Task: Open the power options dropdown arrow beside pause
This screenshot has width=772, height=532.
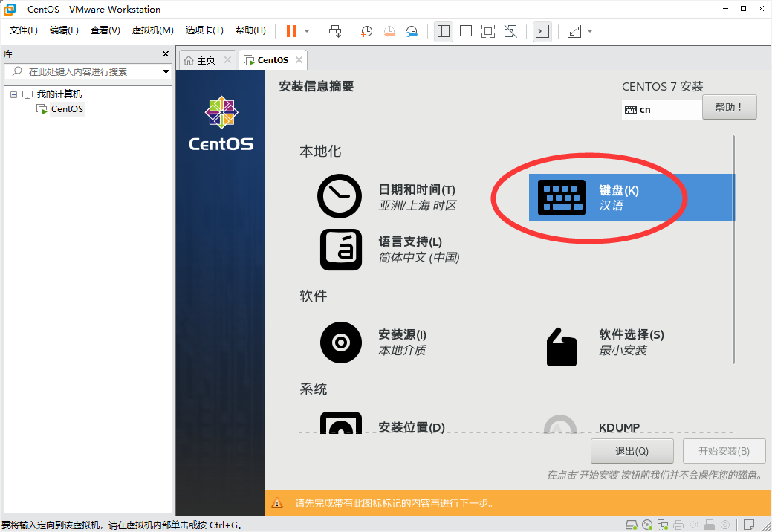Action: (x=307, y=31)
